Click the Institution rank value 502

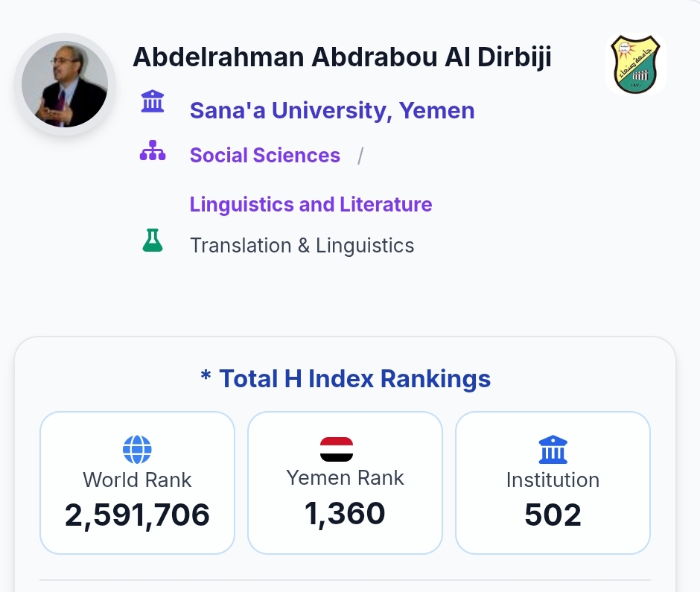pos(553,515)
